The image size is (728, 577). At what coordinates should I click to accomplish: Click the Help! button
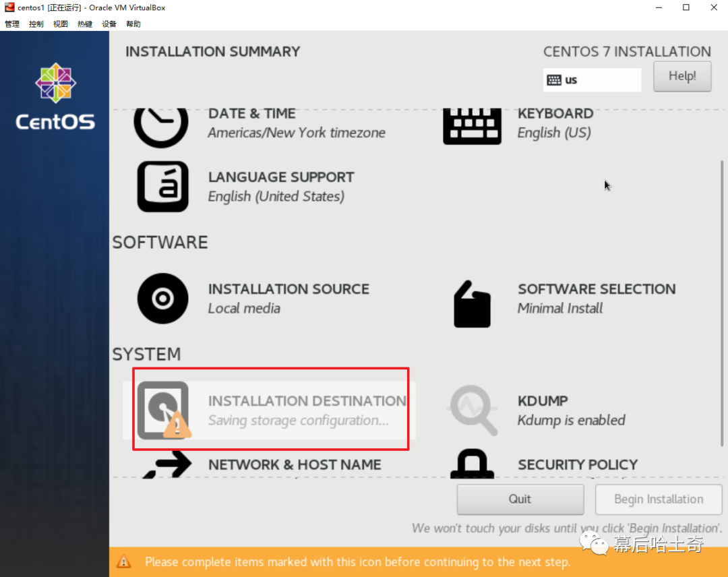(x=682, y=76)
